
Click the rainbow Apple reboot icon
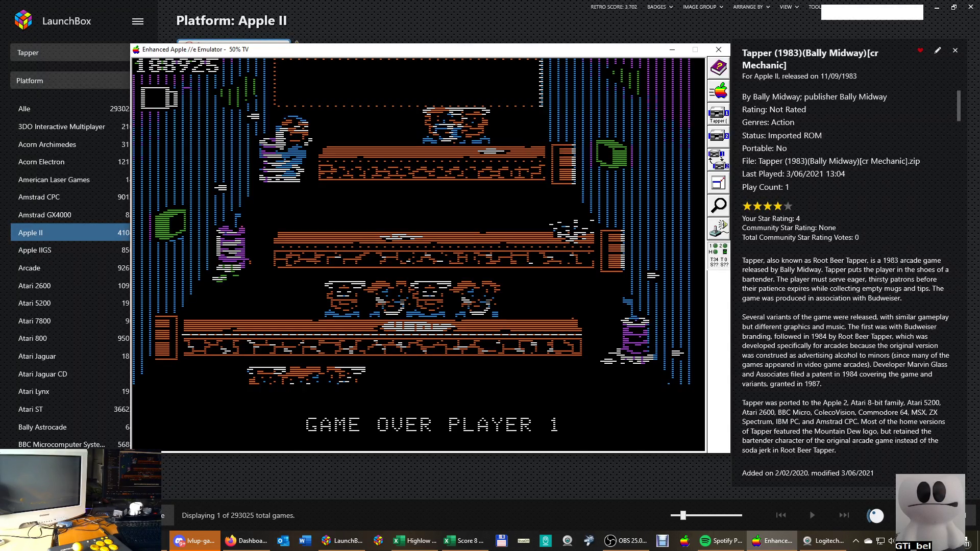pos(718,91)
